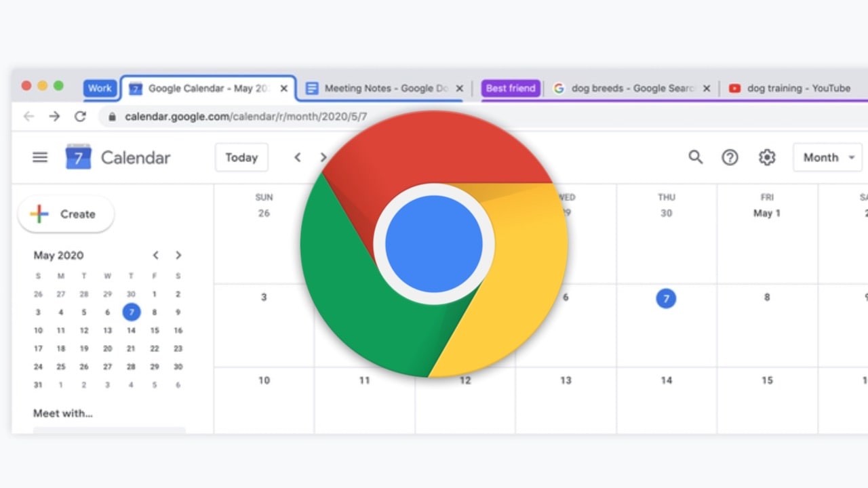Click the next month arrow beside Today

323,157
